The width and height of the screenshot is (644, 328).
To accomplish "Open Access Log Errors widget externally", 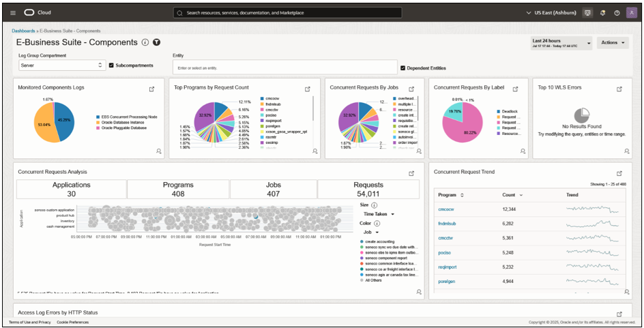I will click(x=619, y=314).
